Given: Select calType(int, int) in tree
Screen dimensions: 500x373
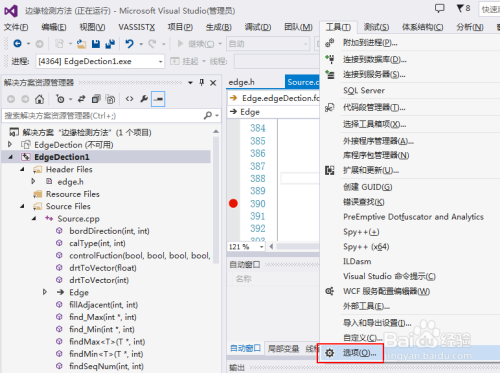Looking at the screenshot, I should click(x=97, y=243).
